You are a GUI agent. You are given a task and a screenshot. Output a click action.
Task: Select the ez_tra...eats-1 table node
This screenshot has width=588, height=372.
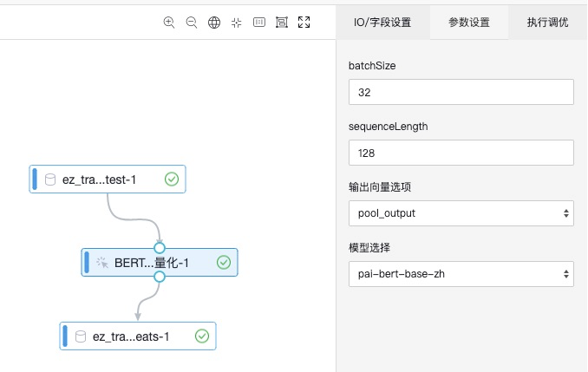tap(130, 336)
